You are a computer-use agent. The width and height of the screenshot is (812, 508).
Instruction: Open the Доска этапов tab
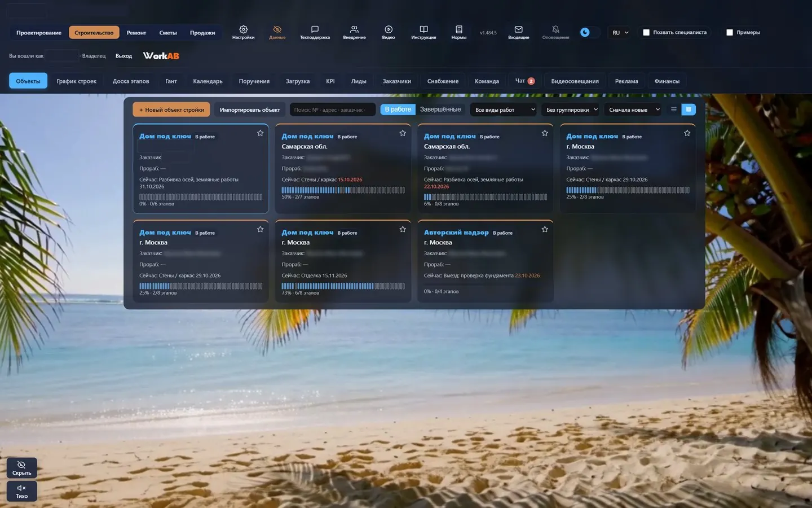click(131, 81)
